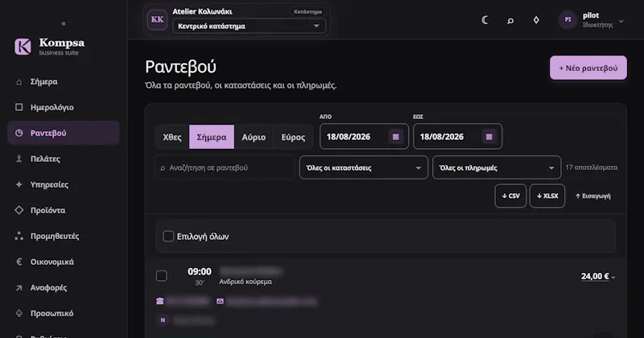Open the Σήμερα sidebar page

[64, 82]
